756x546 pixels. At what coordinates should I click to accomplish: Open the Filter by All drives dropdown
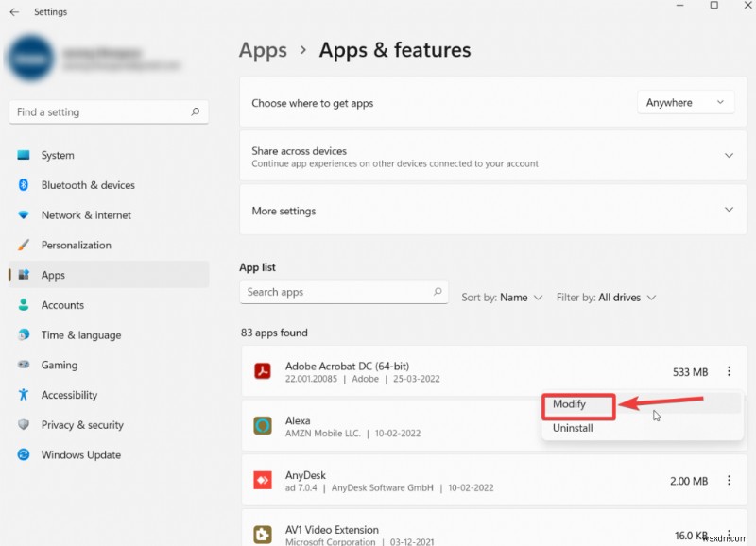click(x=606, y=298)
